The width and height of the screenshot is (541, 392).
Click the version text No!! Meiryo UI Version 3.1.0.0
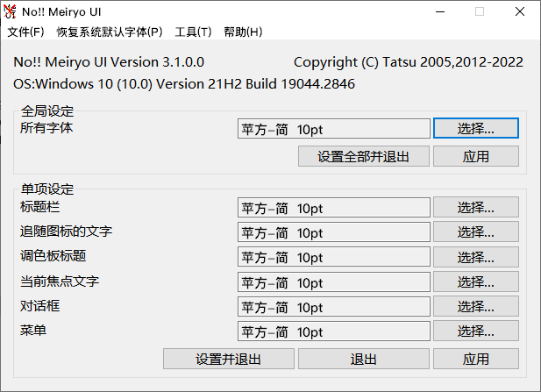[x=109, y=62]
